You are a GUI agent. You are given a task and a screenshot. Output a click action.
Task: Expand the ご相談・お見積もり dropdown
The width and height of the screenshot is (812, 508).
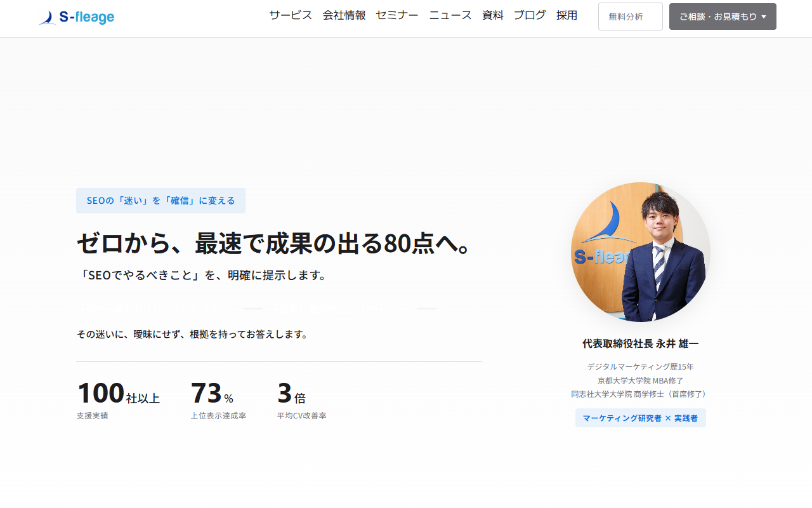(718, 17)
